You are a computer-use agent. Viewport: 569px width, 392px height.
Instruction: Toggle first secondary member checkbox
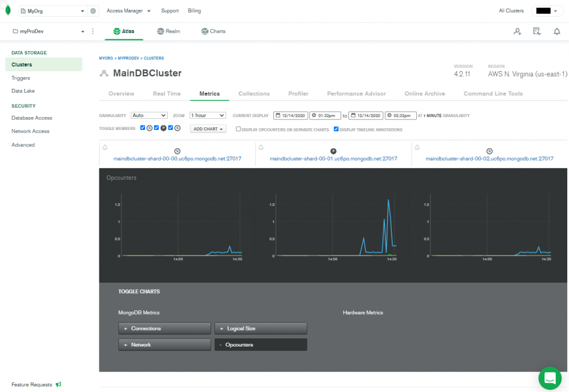143,128
